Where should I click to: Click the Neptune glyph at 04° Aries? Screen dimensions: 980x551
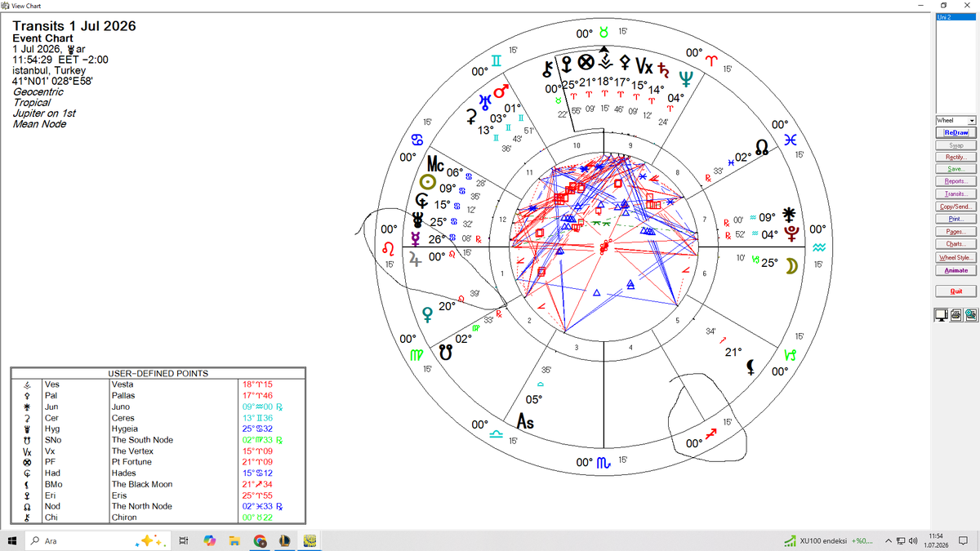(687, 78)
